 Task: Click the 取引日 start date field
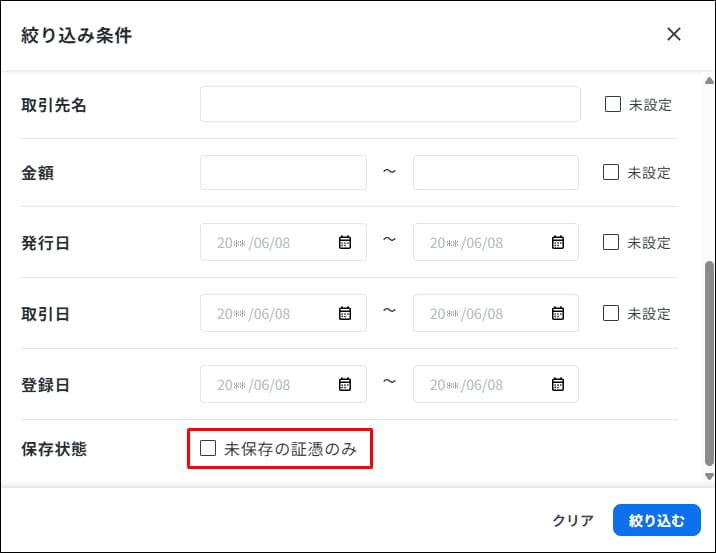click(283, 313)
